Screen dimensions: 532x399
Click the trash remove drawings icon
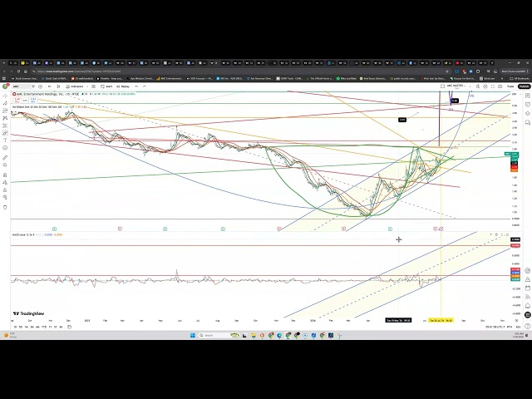click(5, 207)
